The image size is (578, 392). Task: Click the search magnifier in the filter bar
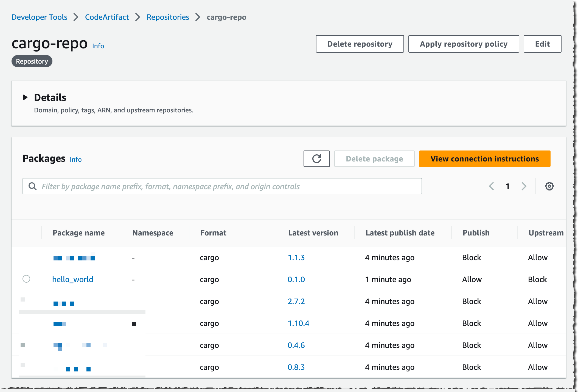coord(33,186)
